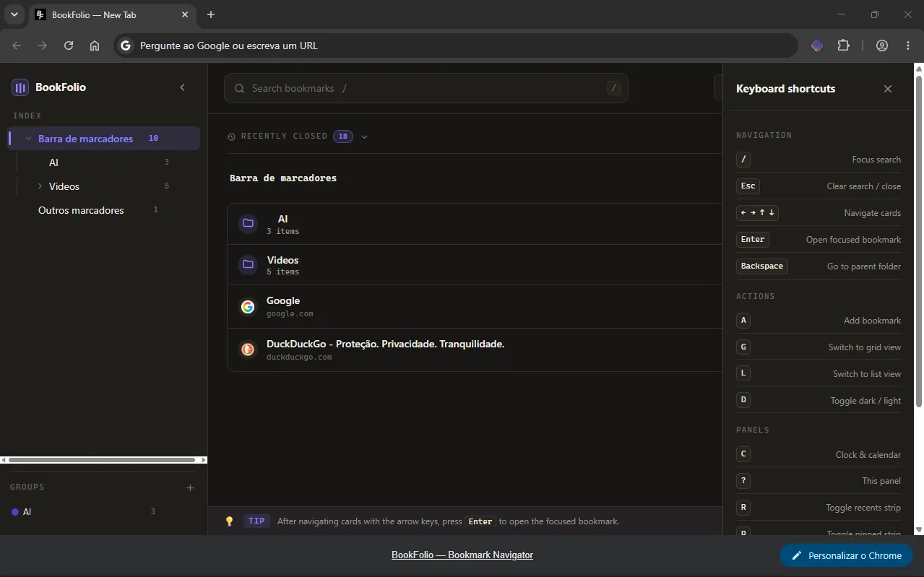Click the Enter key badge in tip bar

coord(480,521)
